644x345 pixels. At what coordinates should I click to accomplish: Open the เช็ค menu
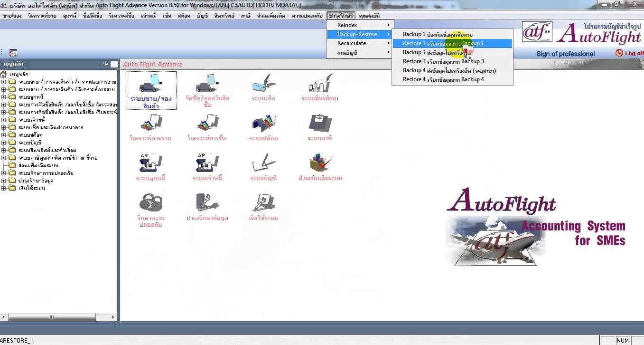click(x=167, y=16)
